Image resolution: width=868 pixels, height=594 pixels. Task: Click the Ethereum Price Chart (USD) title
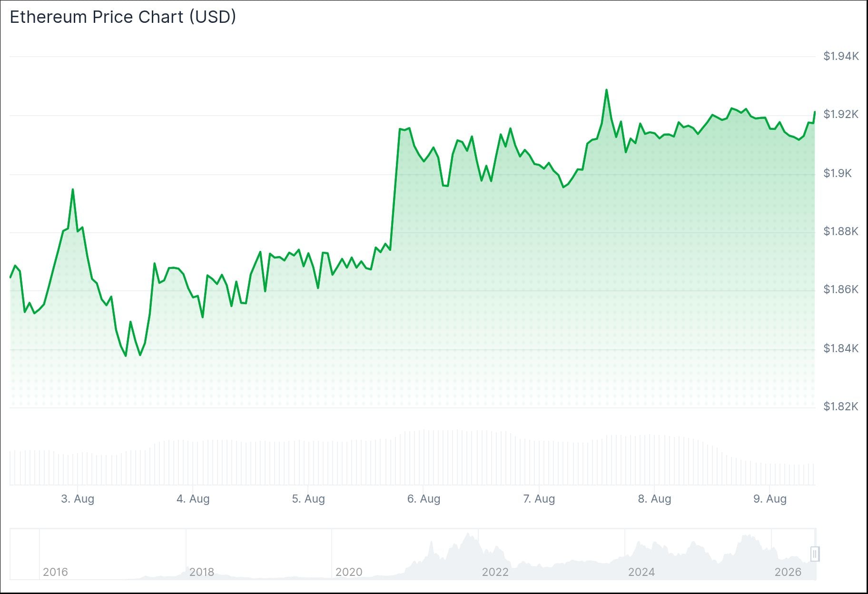(x=123, y=17)
